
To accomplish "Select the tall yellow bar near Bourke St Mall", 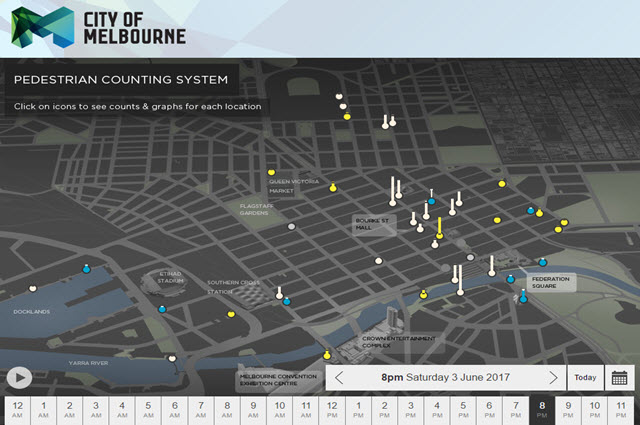I will point(438,228).
